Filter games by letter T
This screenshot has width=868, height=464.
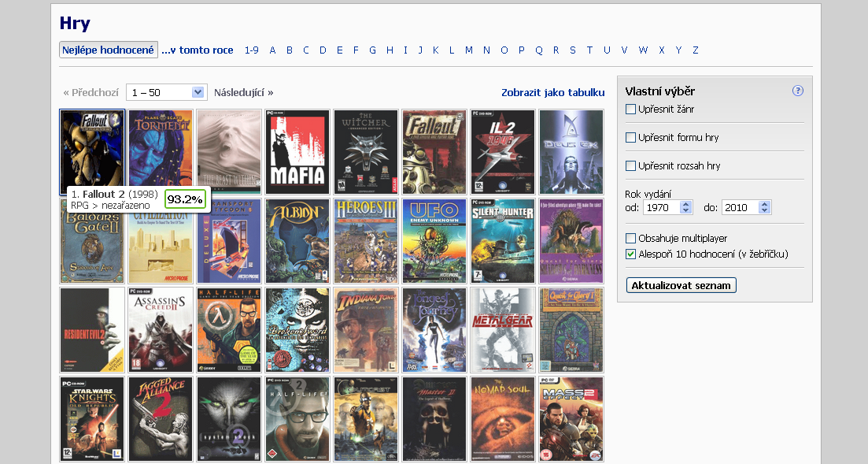[x=589, y=50]
